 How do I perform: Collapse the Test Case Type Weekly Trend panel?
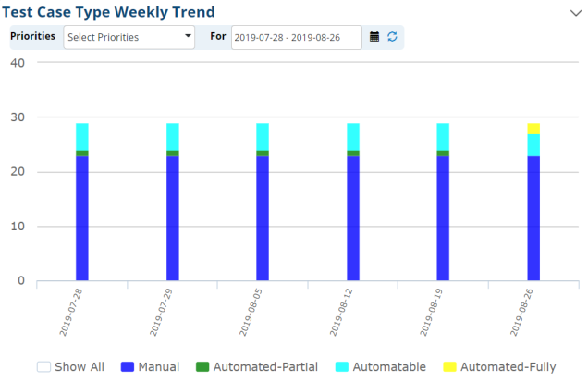(x=576, y=13)
